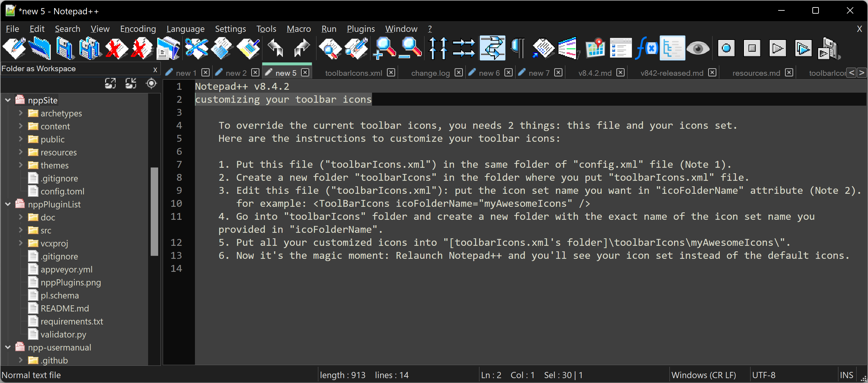Start macro recording with the record button
Screen dimensions: 868x383
pyautogui.click(x=726, y=49)
